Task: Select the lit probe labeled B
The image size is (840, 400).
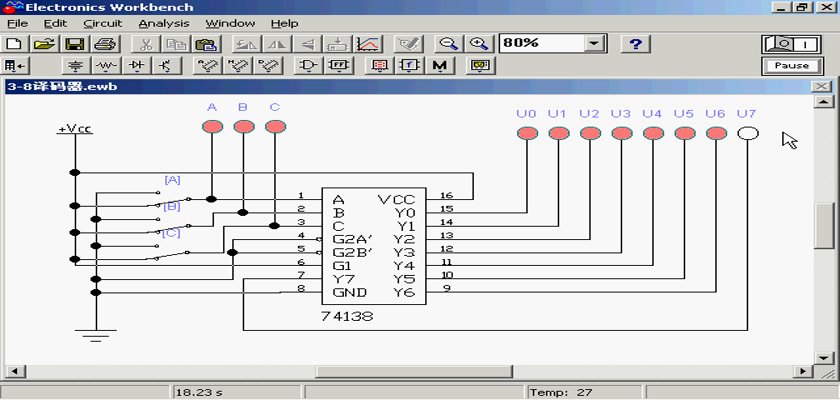Action: click(244, 127)
